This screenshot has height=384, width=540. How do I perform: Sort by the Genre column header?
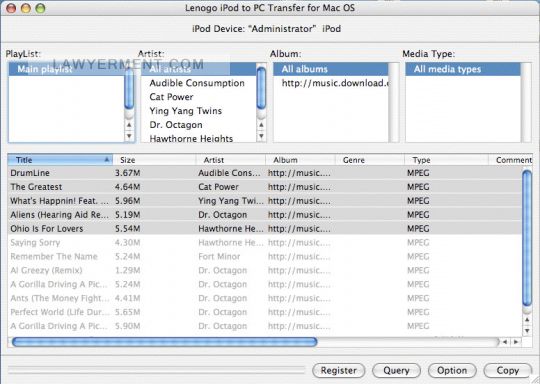(x=370, y=160)
